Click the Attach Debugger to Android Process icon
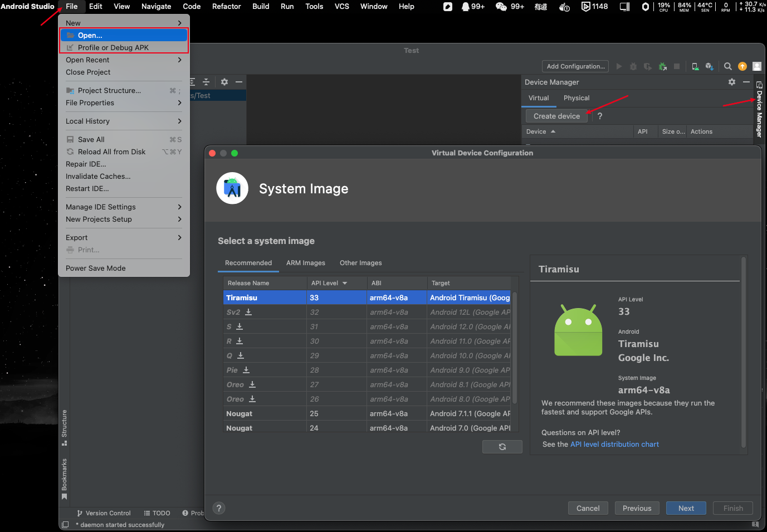Image resolution: width=767 pixels, height=532 pixels. [x=662, y=66]
